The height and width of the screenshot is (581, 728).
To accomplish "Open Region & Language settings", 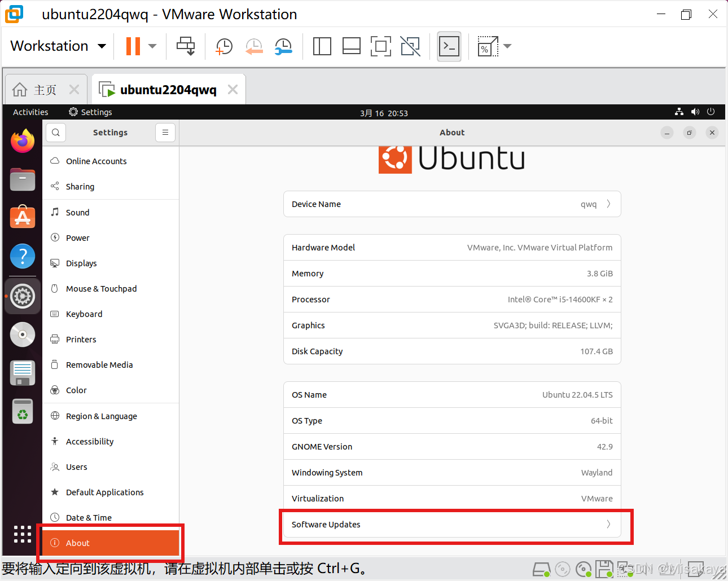I will [111, 416].
